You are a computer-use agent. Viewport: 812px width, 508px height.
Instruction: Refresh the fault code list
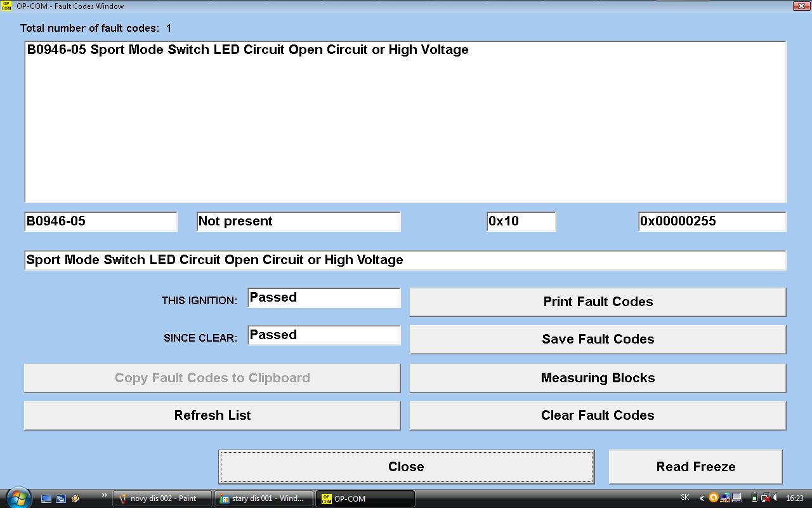[x=212, y=415]
